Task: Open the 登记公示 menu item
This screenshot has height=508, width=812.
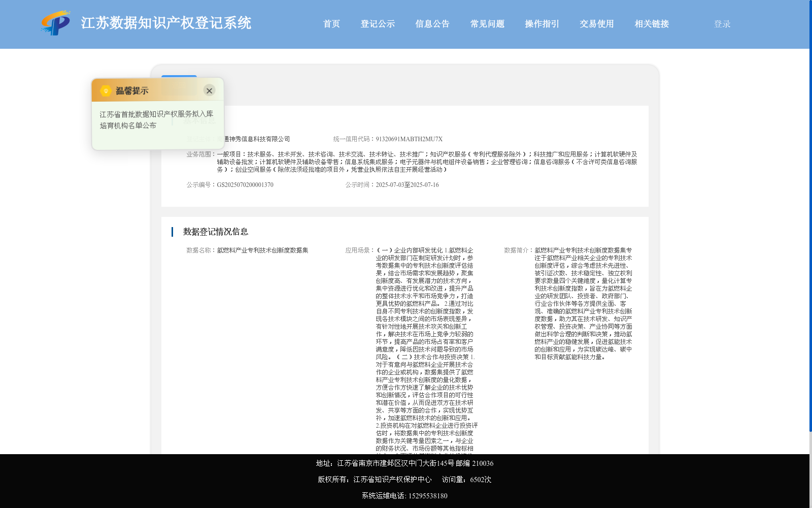Action: click(x=378, y=24)
